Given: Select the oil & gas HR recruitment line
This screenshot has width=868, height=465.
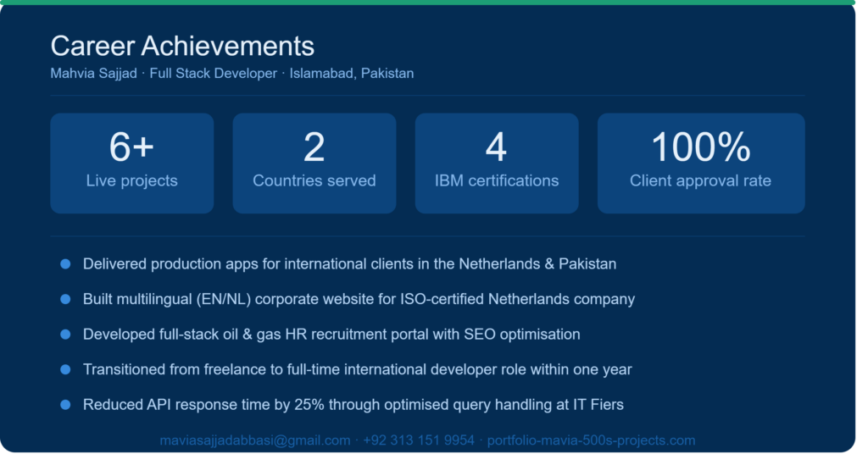Looking at the screenshot, I should pos(331,335).
